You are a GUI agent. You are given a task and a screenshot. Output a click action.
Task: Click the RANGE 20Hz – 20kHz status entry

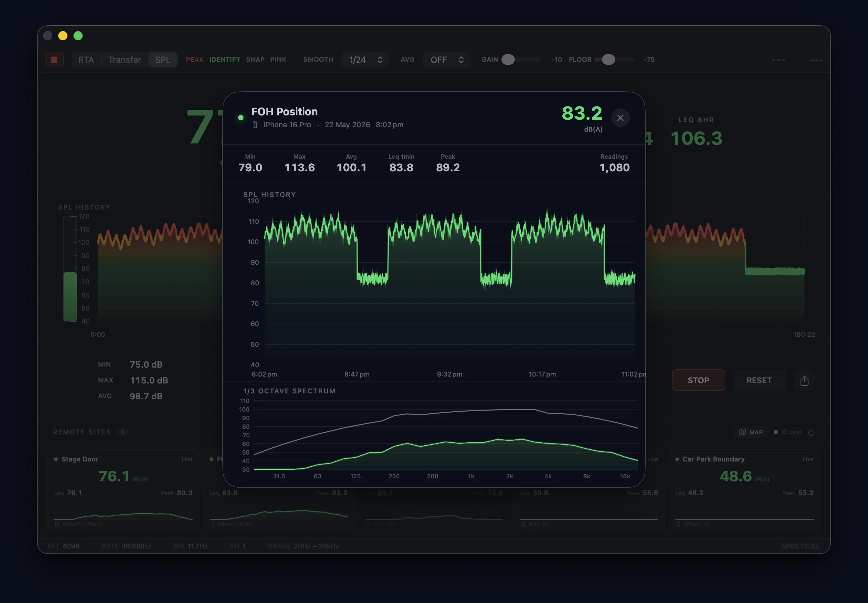tap(304, 546)
